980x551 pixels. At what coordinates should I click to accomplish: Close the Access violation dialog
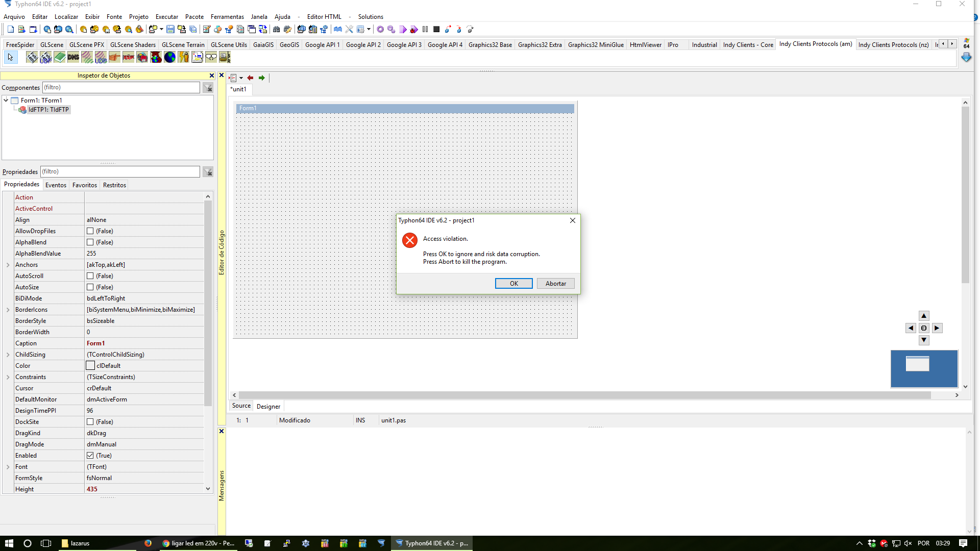tap(573, 220)
